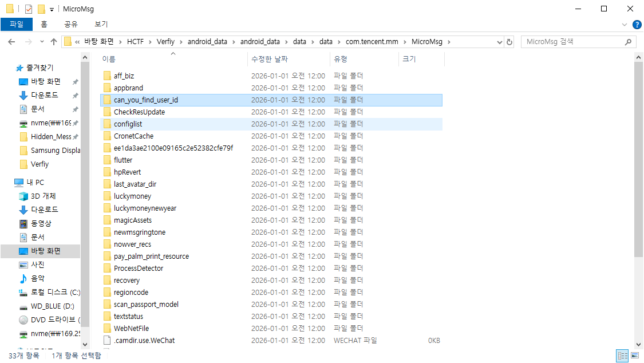Open the Help question mark icon

tap(637, 25)
